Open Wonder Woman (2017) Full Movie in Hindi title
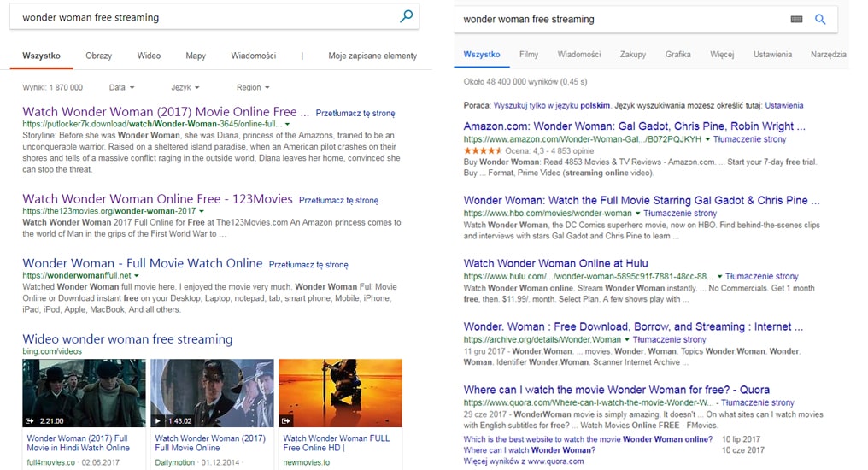This screenshot has height=470, width=868. (x=78, y=443)
